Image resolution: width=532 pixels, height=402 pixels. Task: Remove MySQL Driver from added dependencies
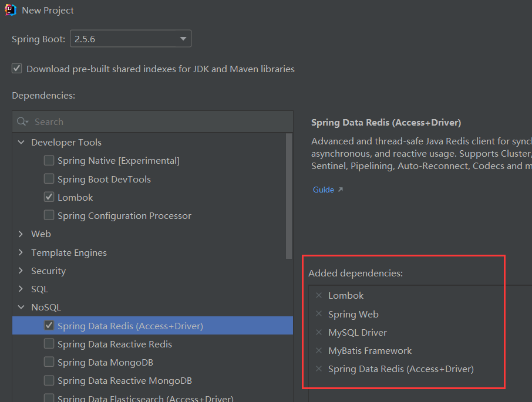pyautogui.click(x=319, y=332)
